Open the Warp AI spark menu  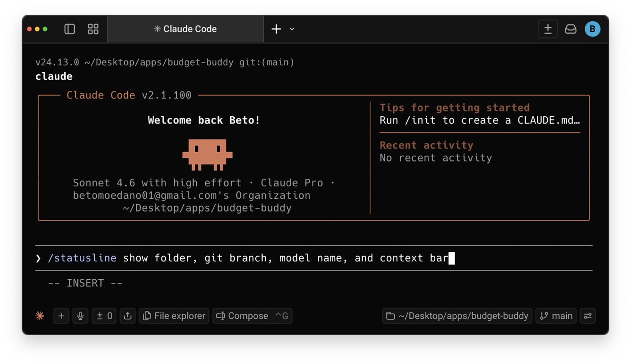39,316
